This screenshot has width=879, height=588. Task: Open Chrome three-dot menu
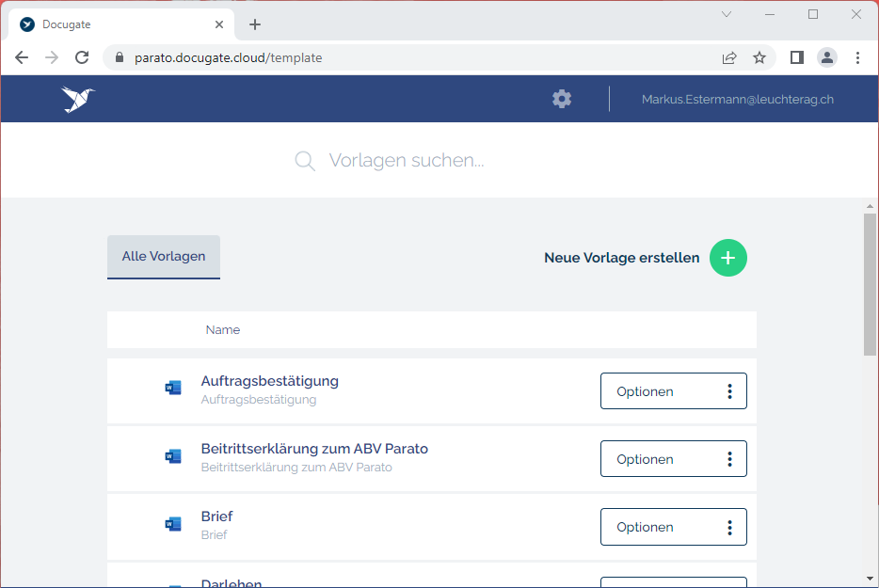coord(857,57)
